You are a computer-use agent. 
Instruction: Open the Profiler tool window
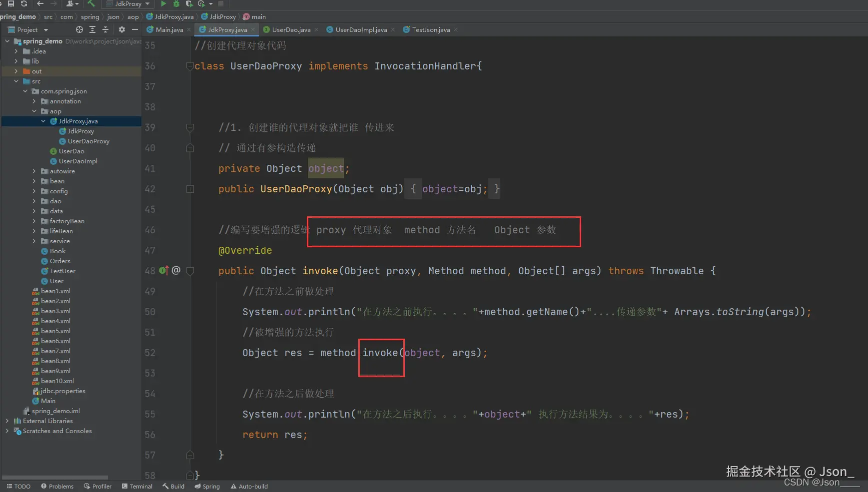(98, 487)
